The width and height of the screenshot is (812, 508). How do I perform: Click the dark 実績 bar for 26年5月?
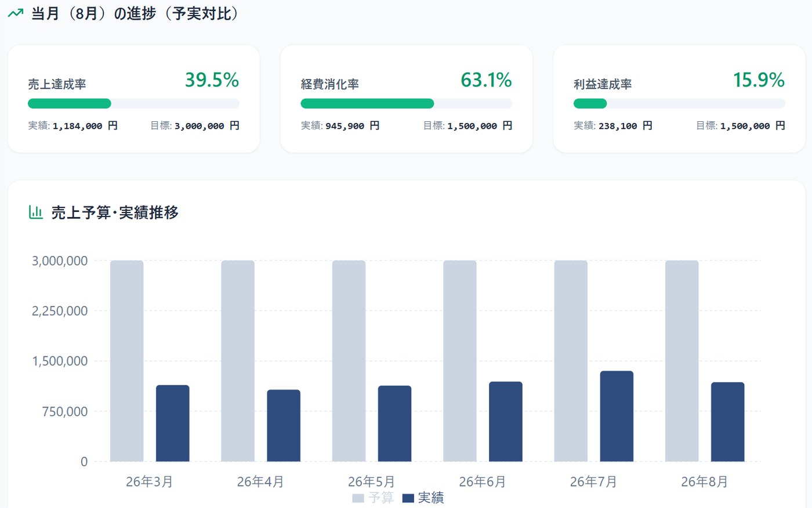394,424
